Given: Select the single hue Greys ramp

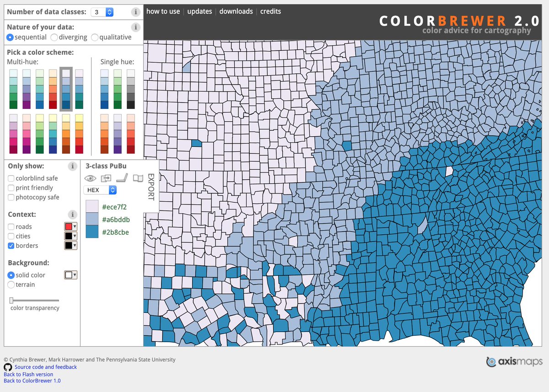Looking at the screenshot, I should (x=131, y=89).
